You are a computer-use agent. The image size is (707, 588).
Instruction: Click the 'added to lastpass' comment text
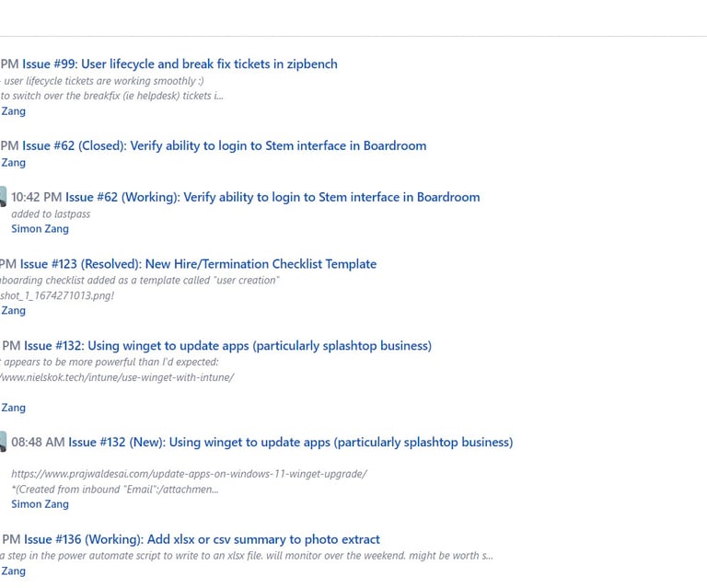(51, 214)
